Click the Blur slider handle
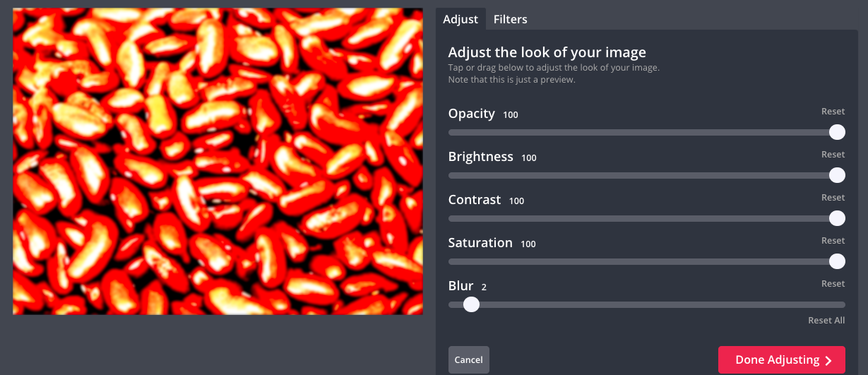 pyautogui.click(x=471, y=304)
